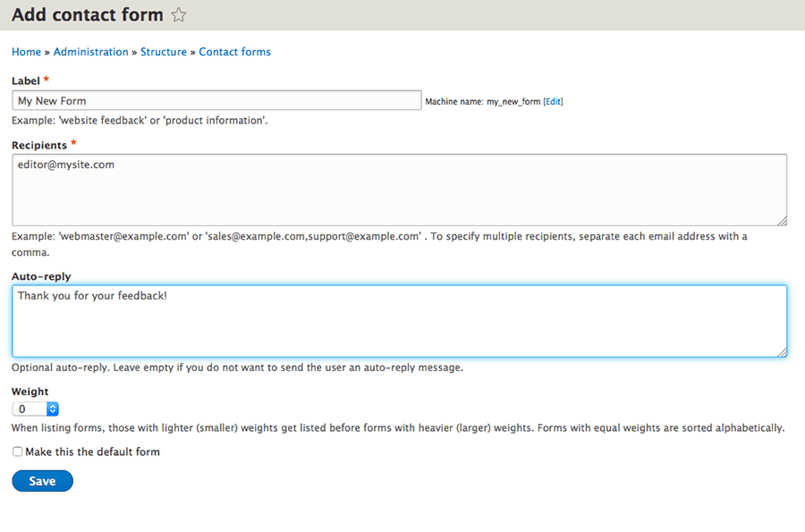Viewport: 805px width, 532px height.
Task: Navigate to Contact forms breadcrumb
Action: (234, 52)
